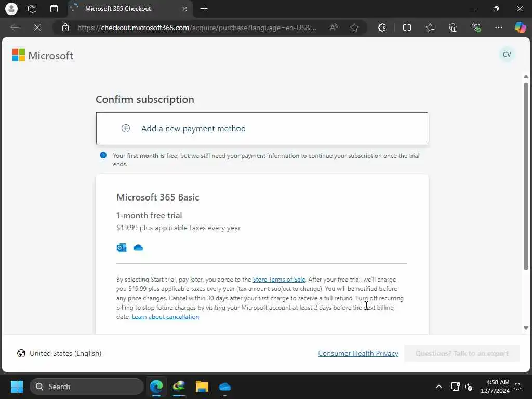The image size is (532, 399).
Task: Open Edge Settings and more menu
Action: (x=498, y=28)
